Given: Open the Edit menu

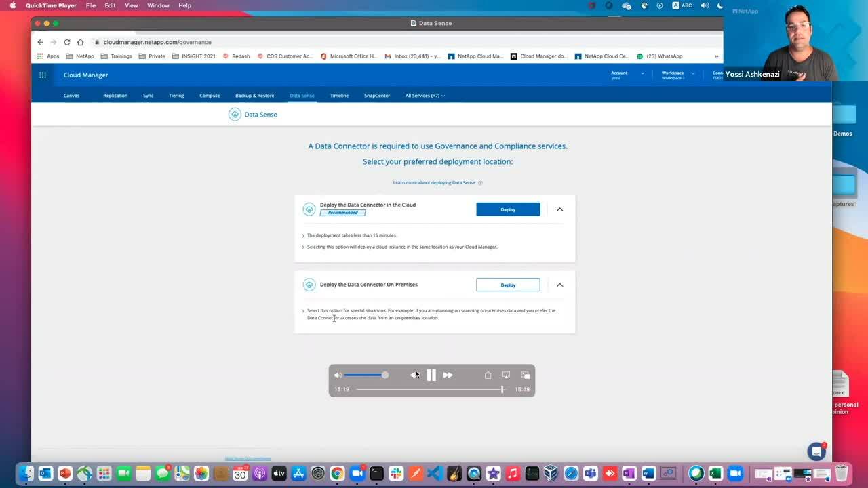Looking at the screenshot, I should (x=110, y=5).
